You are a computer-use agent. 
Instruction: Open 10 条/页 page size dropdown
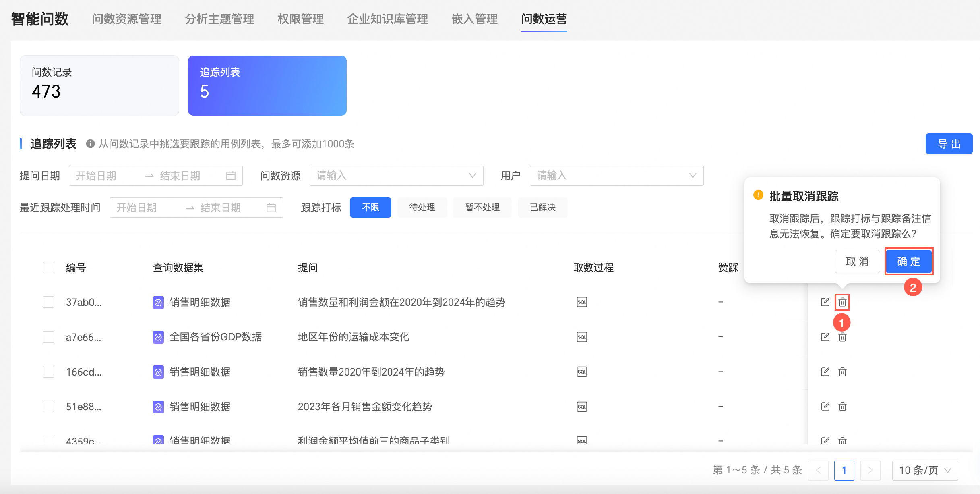tap(925, 470)
